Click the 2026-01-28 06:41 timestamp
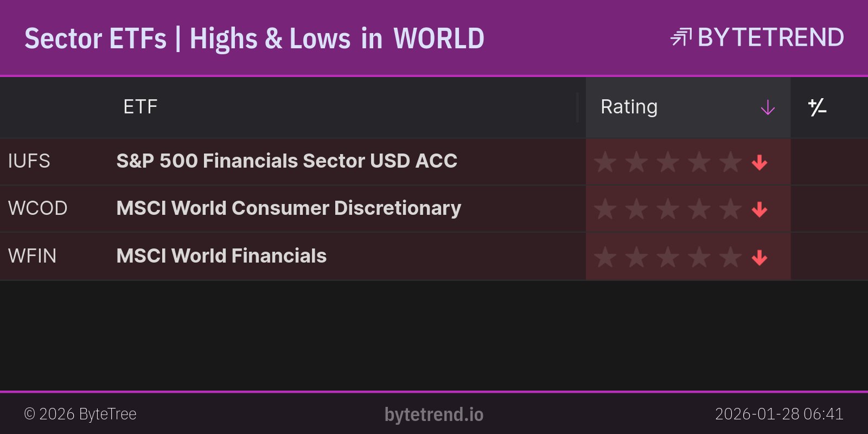Screen dimensions: 868x434 (779, 414)
